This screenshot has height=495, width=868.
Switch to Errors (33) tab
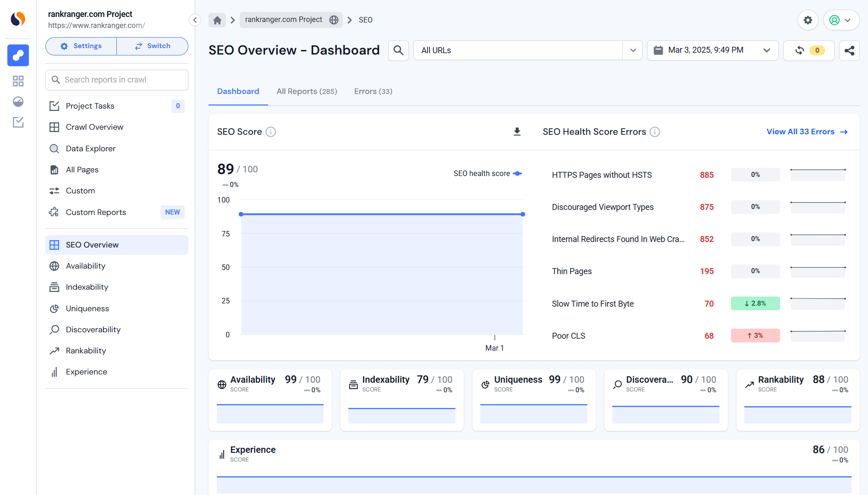373,92
